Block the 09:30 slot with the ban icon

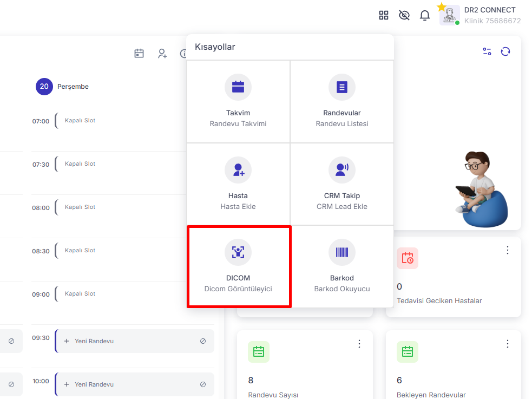pos(203,341)
